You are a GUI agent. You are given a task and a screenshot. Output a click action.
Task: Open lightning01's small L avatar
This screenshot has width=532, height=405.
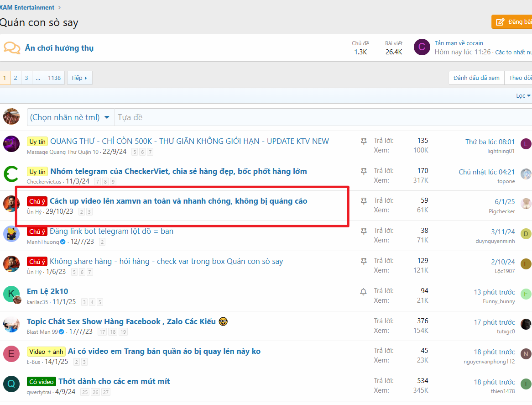526,144
